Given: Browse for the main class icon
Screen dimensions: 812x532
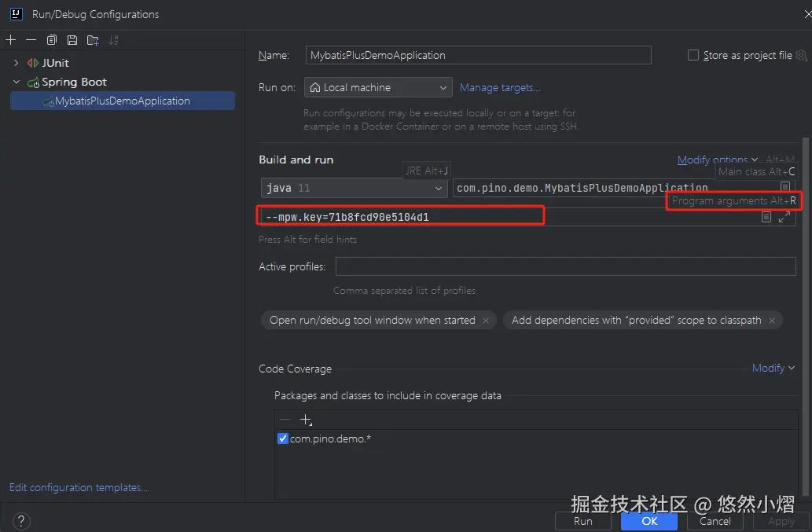Looking at the screenshot, I should [785, 186].
